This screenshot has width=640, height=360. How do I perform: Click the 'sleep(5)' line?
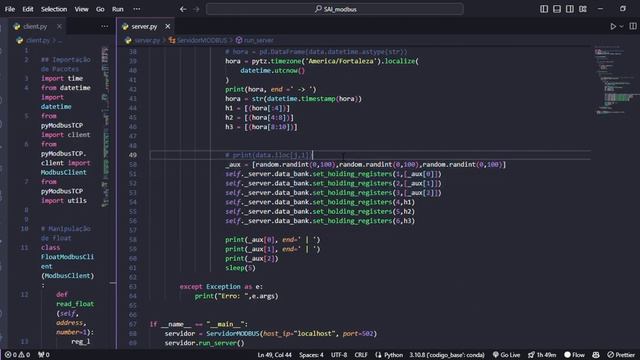tap(240, 268)
